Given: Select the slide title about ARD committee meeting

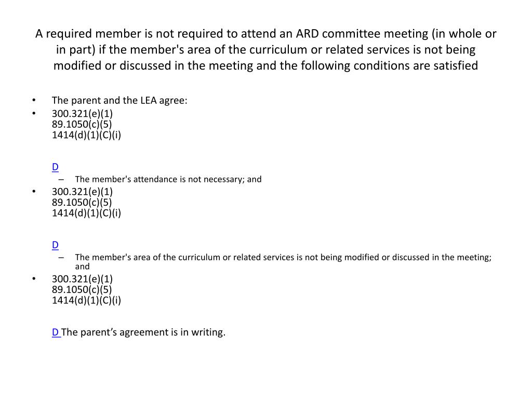Looking at the screenshot, I should pyautogui.click(x=265, y=49).
